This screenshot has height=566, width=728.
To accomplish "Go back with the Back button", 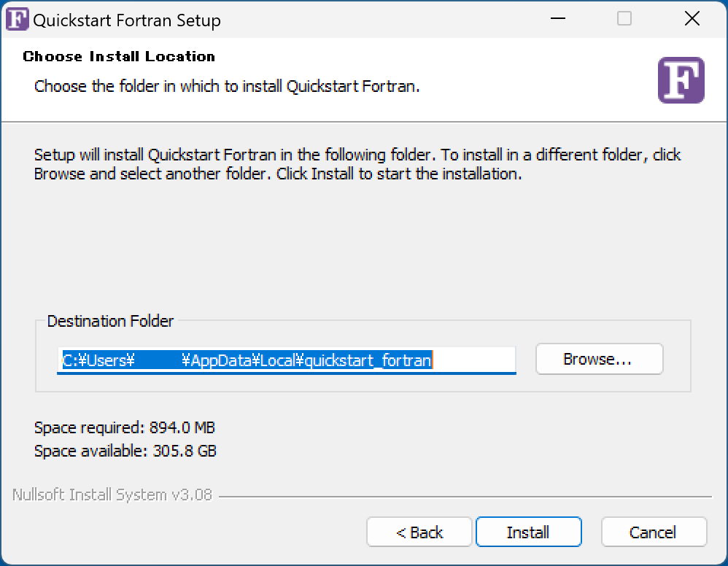I will pos(419,532).
